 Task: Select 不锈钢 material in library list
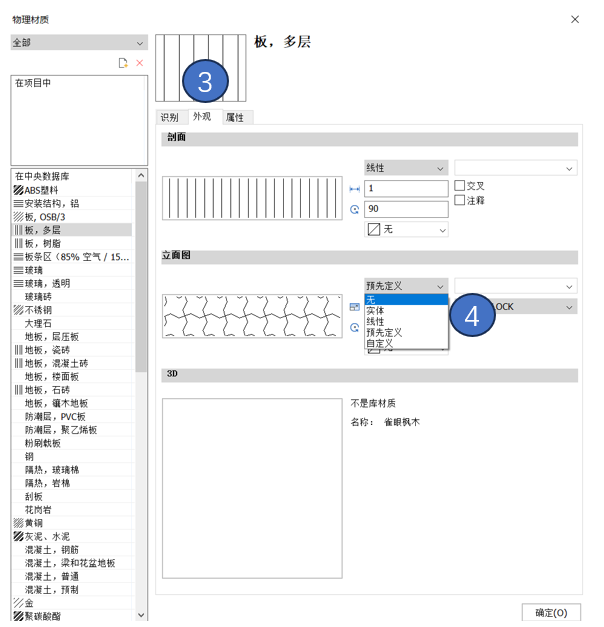[x=40, y=310]
